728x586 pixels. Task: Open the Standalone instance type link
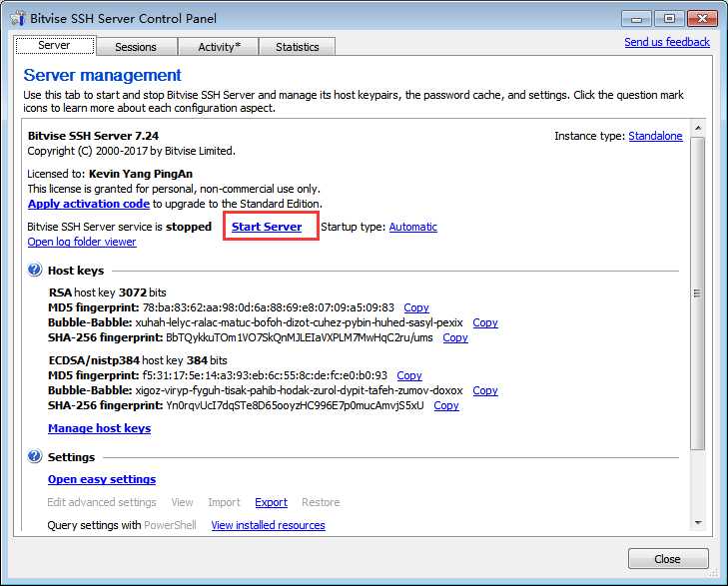[655, 136]
